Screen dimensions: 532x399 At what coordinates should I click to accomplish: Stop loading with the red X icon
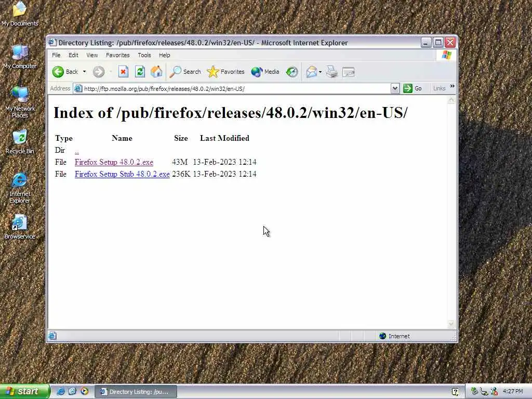[x=123, y=72]
